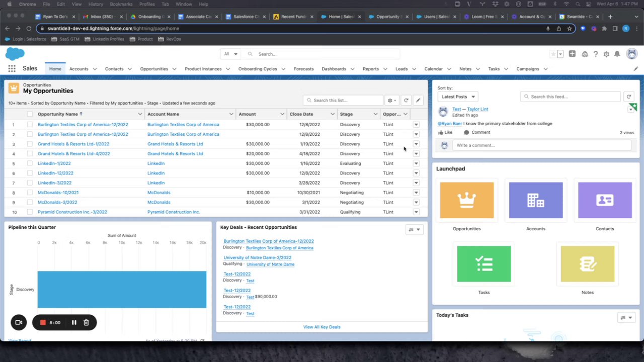Open a new Chrome tab

tap(610, 17)
